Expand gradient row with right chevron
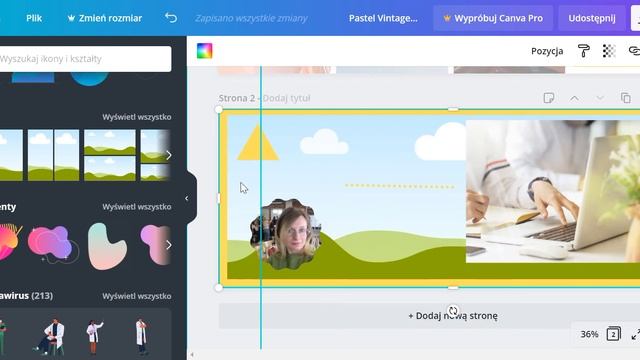The height and width of the screenshot is (360, 640). coord(169,245)
